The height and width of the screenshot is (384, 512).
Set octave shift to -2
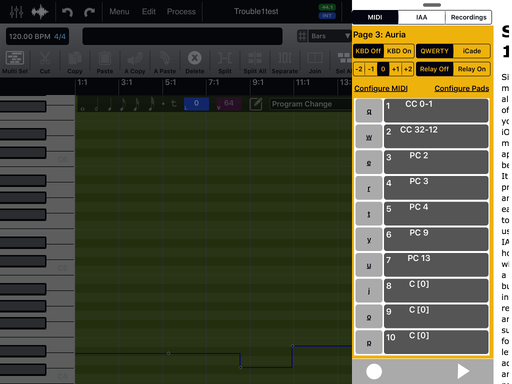click(x=359, y=69)
